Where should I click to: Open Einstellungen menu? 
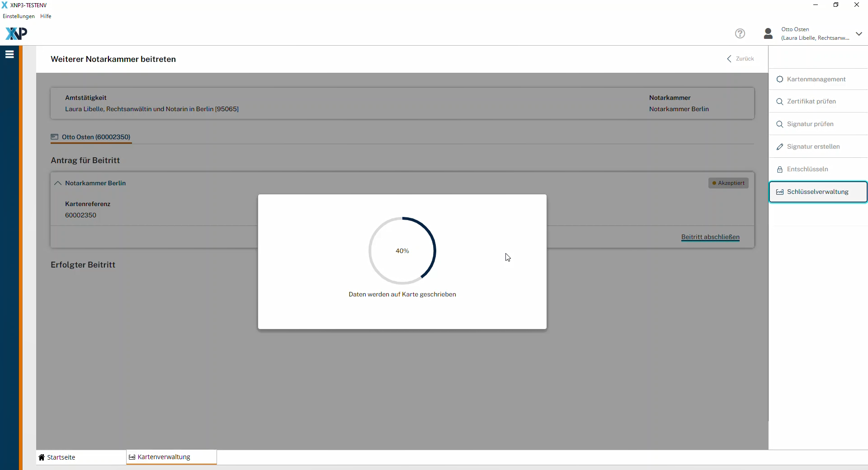pyautogui.click(x=19, y=16)
